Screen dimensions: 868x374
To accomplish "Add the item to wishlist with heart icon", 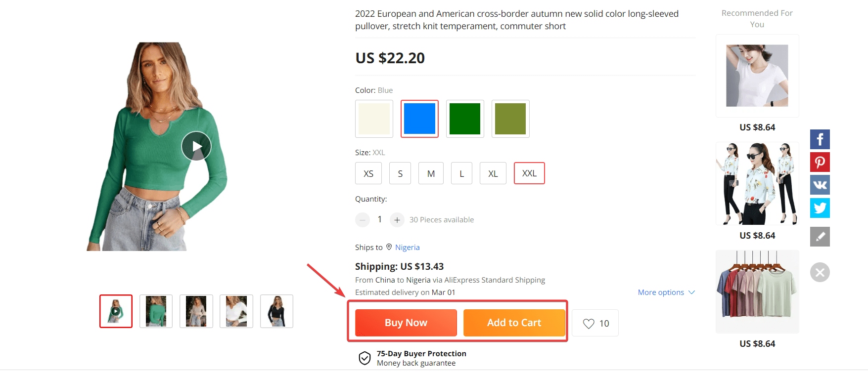I will (594, 323).
